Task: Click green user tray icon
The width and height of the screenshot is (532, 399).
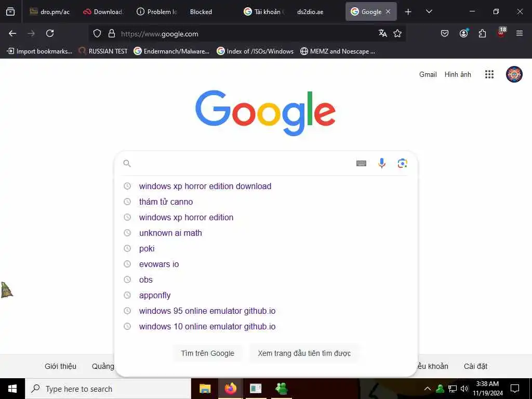Action: tap(440, 389)
